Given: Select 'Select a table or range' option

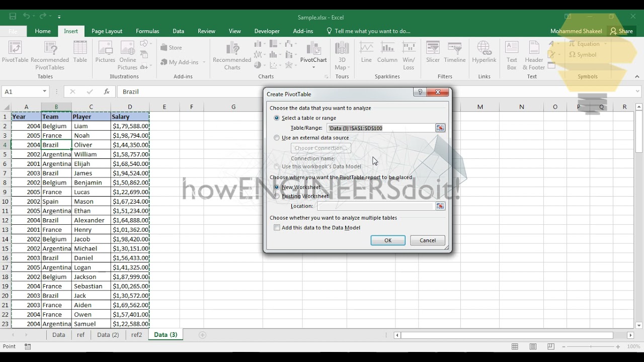Looking at the screenshot, I should [x=277, y=118].
